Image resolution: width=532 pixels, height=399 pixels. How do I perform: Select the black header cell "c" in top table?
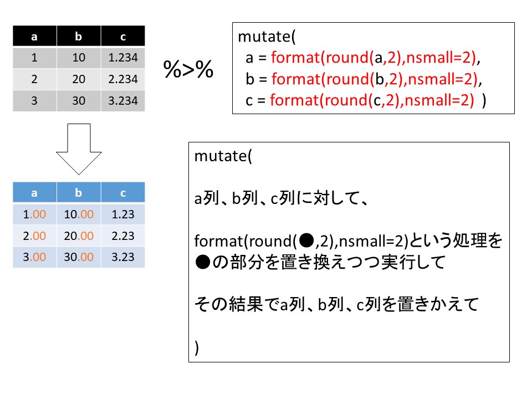click(122, 37)
